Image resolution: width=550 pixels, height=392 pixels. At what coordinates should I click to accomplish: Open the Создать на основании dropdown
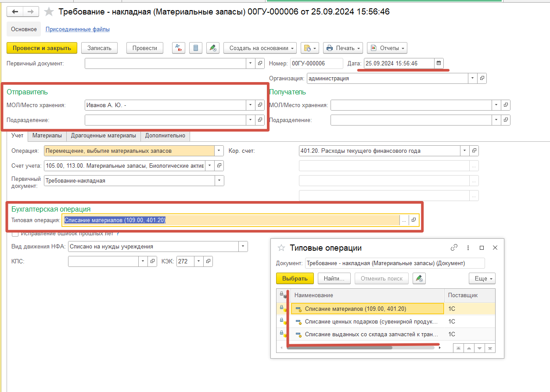260,48
